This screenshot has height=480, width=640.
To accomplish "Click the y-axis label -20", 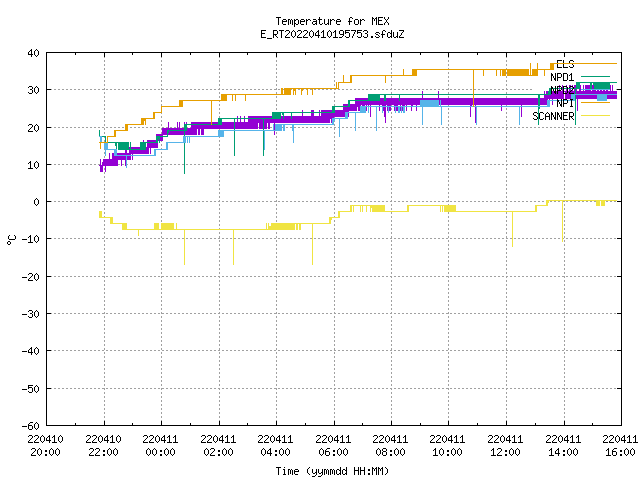I will pos(31,276).
